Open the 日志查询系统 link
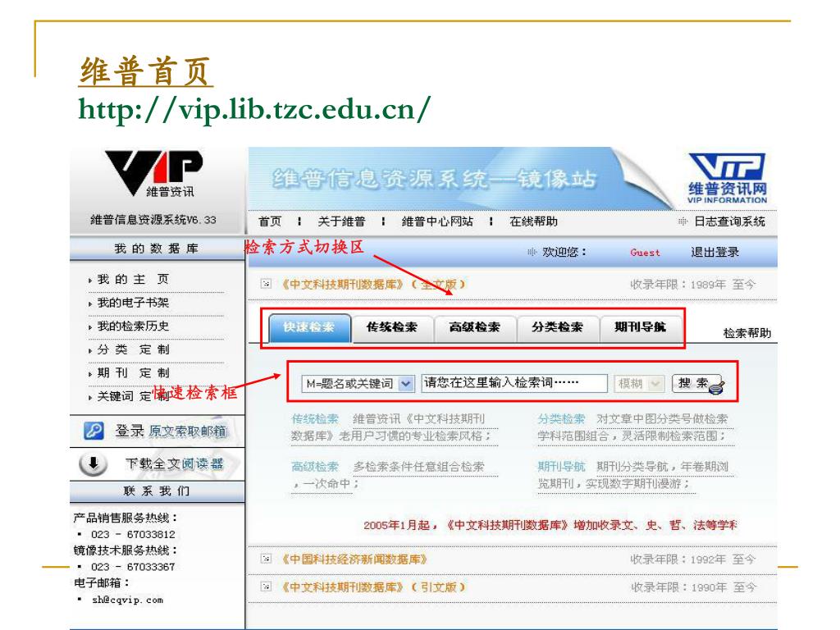Screen dimensions: 840x630 (729, 221)
